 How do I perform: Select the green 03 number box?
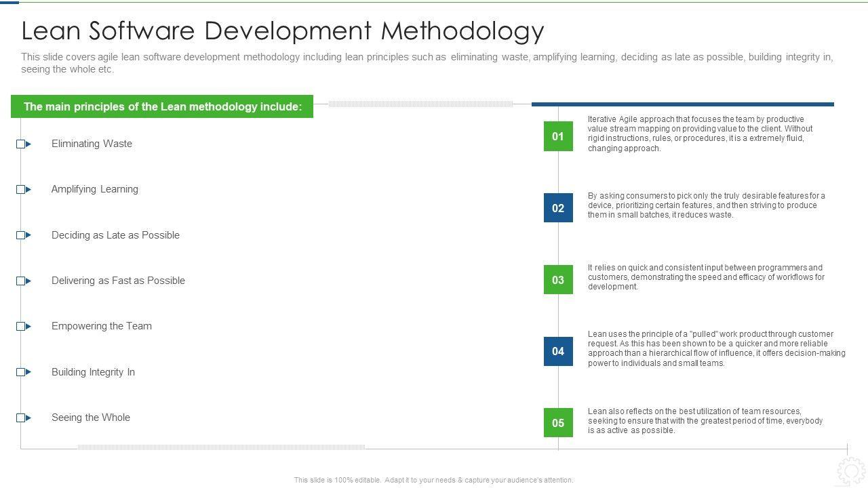pyautogui.click(x=558, y=279)
